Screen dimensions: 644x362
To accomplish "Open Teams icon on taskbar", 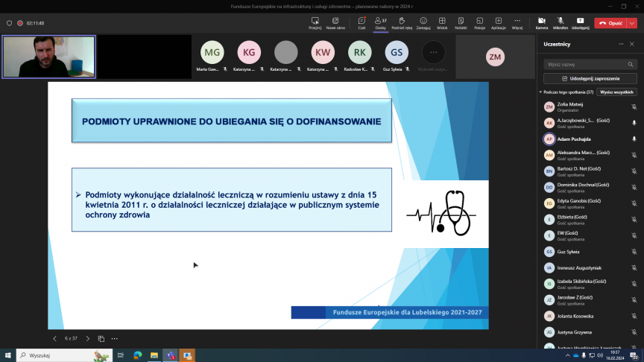I will (x=171, y=355).
